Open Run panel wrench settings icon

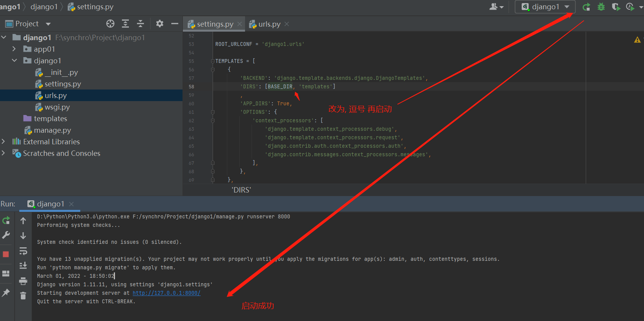pos(6,235)
